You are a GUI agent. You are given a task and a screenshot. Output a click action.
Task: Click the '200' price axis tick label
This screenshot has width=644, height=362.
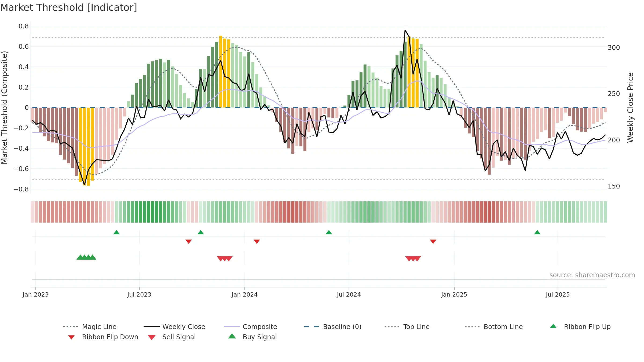click(x=614, y=140)
